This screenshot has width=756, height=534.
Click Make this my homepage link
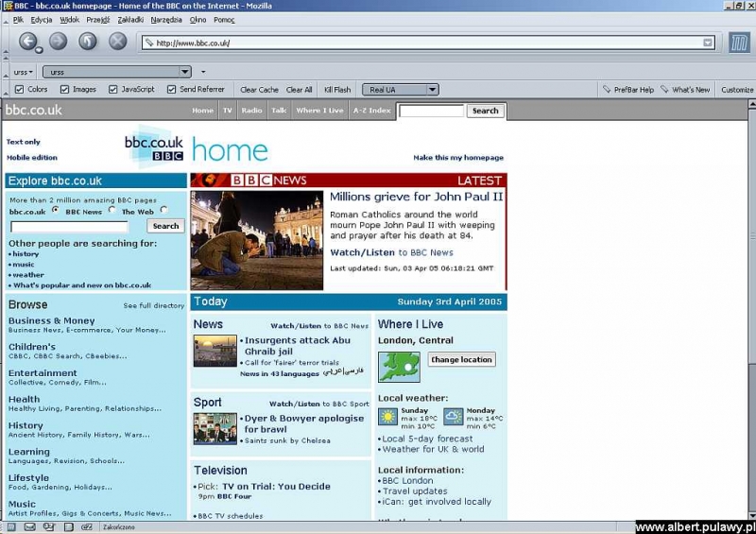pos(458,158)
